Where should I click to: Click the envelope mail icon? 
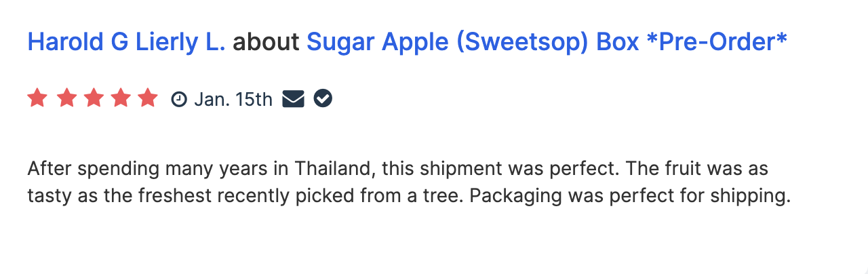[293, 99]
